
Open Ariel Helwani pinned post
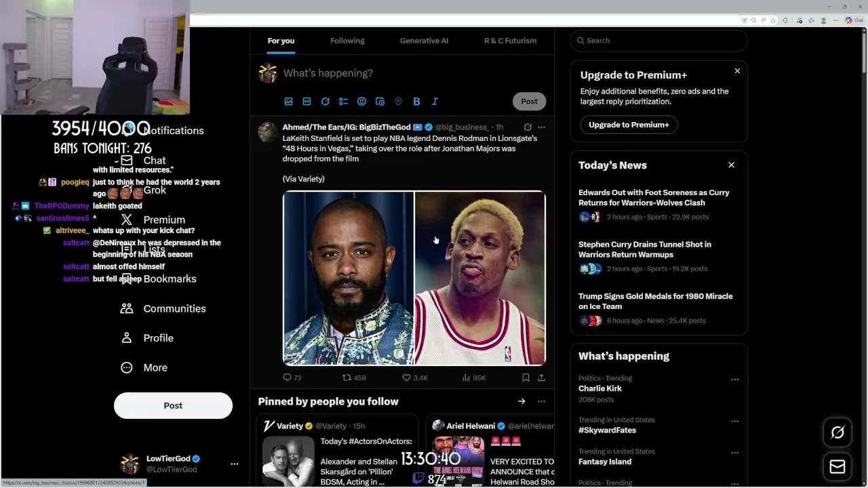point(490,451)
